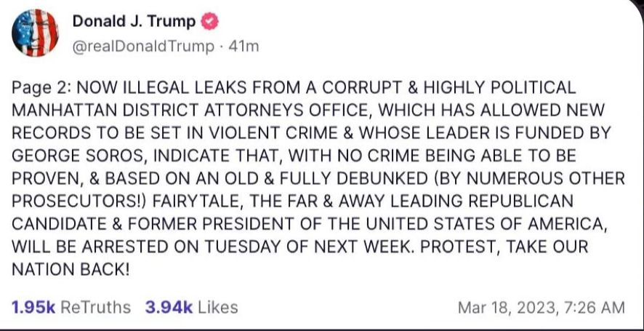
Task: Click the 1.95k count number
Action: [x=33, y=307]
